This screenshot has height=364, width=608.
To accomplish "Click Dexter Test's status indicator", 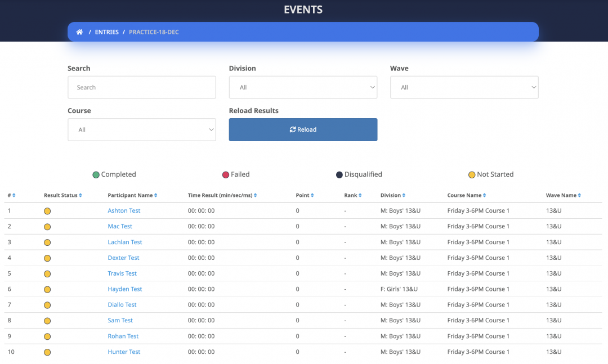I will (47, 258).
